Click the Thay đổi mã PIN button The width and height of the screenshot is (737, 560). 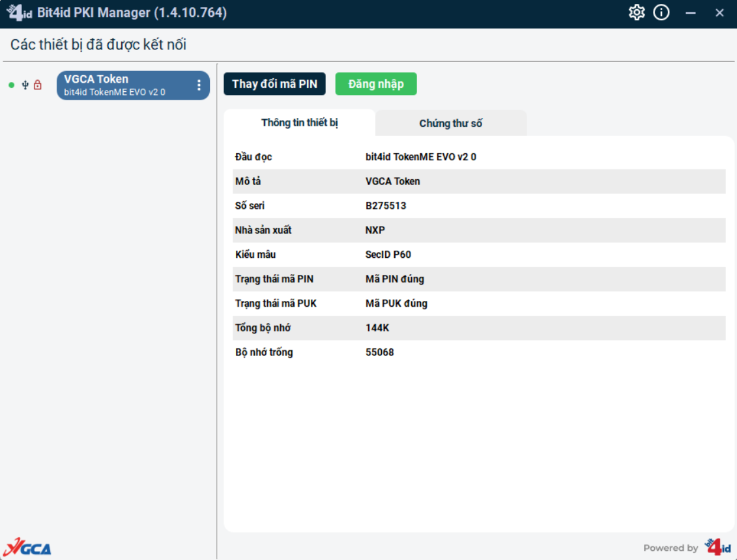[x=274, y=84]
